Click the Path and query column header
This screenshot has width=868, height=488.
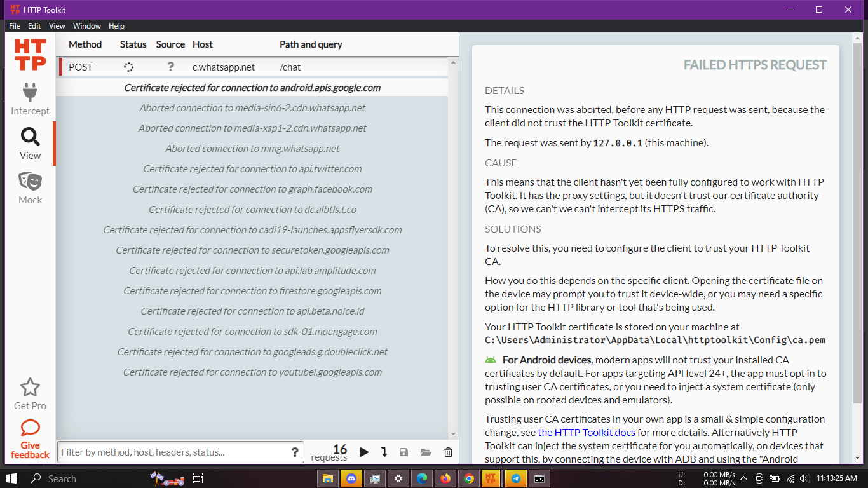[x=311, y=44]
